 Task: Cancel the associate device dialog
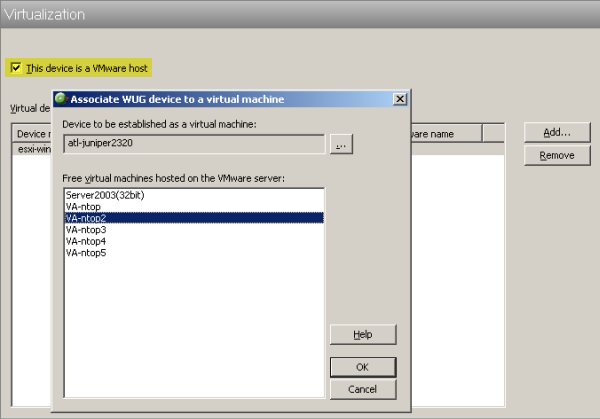click(363, 390)
